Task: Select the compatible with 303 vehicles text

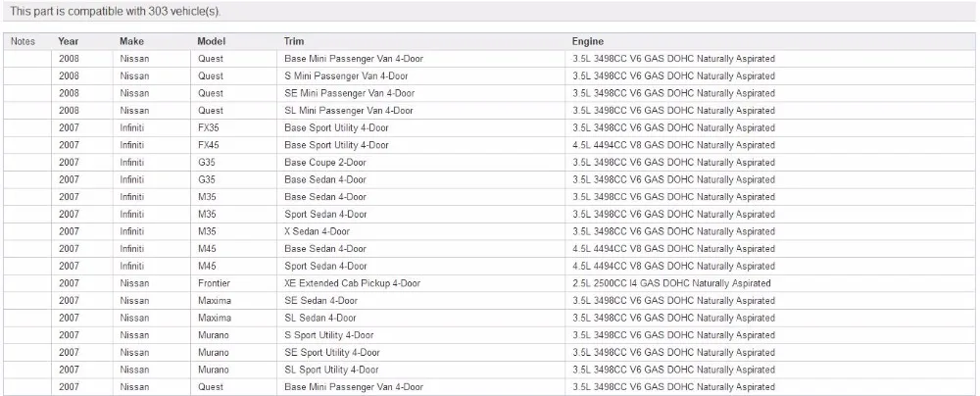Action: [x=116, y=11]
